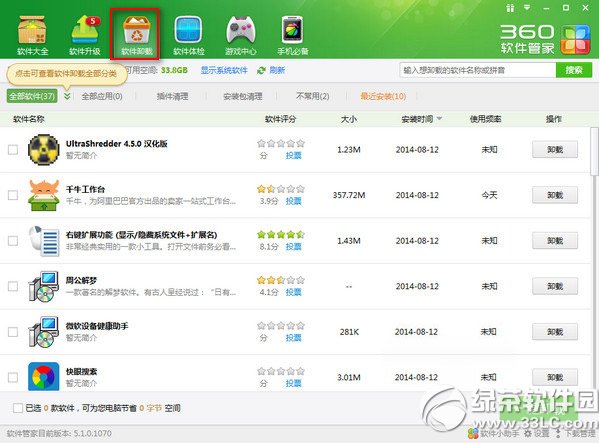This screenshot has width=599, height=443.
Task: Switch to the 最近安装(10) tab
Action: [x=383, y=96]
